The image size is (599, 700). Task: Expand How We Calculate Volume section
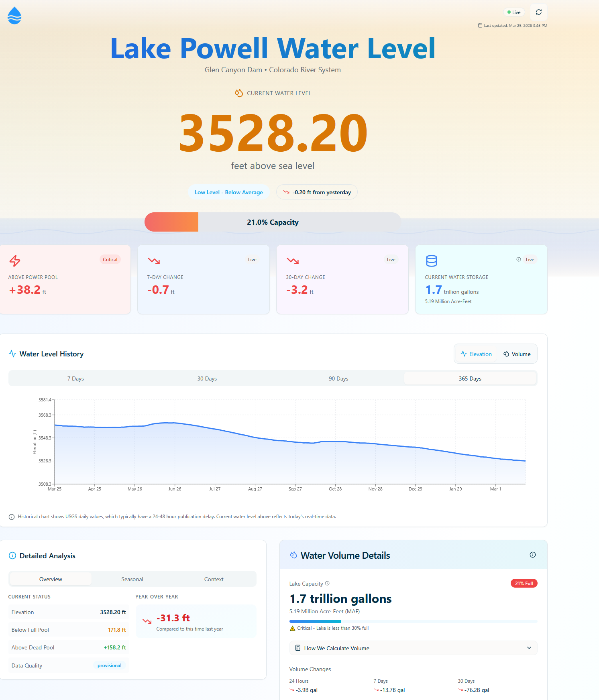tap(336, 648)
